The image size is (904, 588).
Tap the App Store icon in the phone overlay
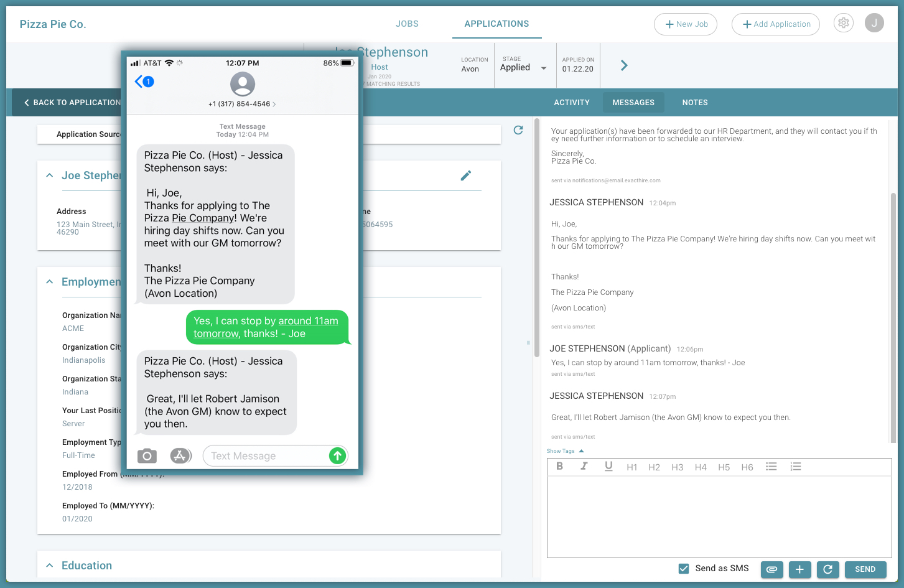[x=180, y=456]
